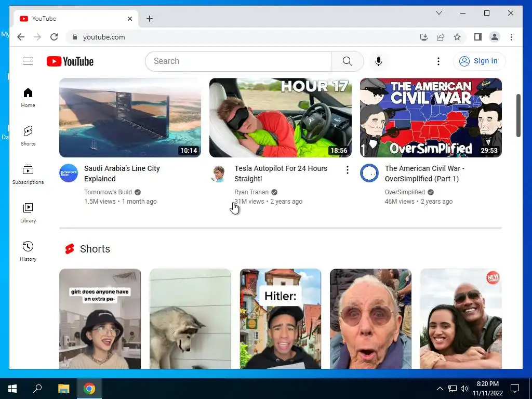Open the short with the girl in a bucket hat
Viewport: 532px width, 399px height.
(x=100, y=318)
